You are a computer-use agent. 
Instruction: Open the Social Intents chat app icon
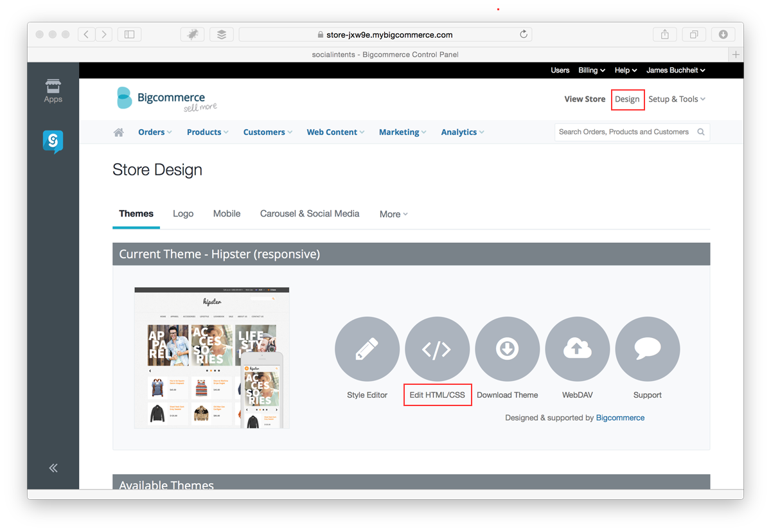pyautogui.click(x=53, y=142)
